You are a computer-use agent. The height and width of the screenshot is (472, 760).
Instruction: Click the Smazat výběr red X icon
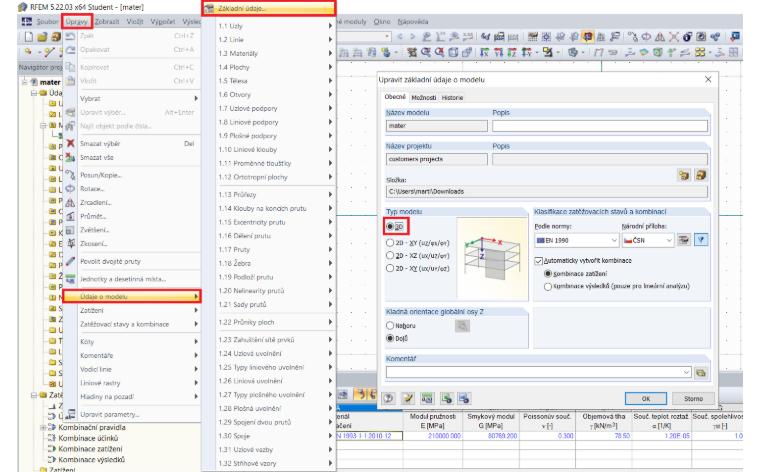coord(70,143)
